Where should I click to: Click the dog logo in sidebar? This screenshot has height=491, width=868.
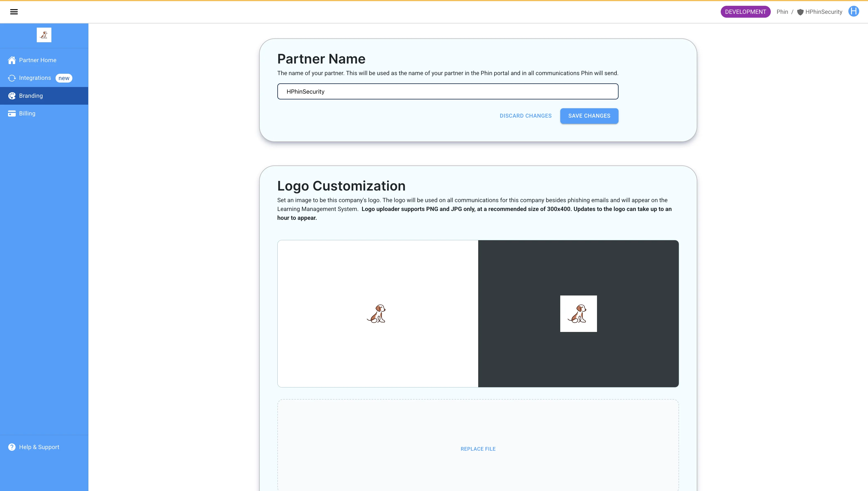[x=44, y=35]
